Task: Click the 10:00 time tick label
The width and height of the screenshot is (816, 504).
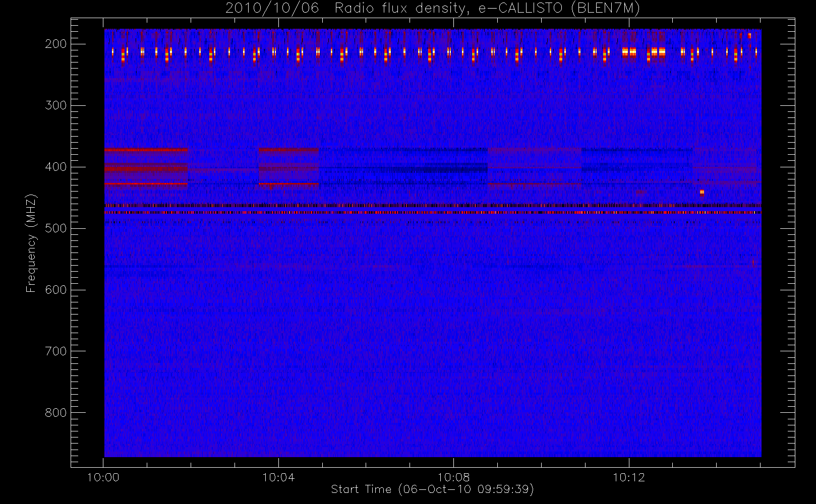Action: (103, 477)
